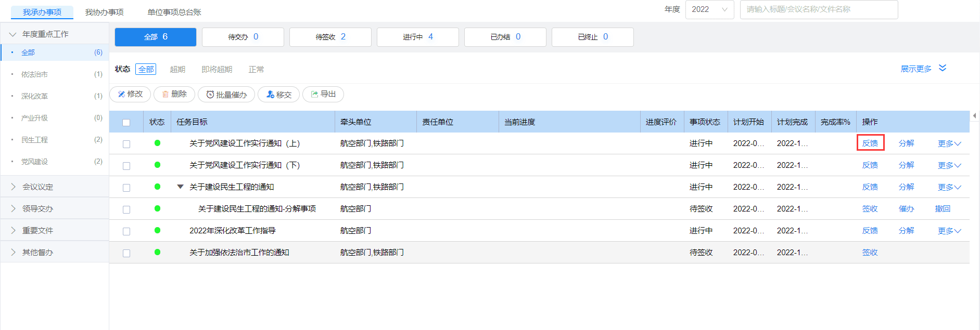The height and width of the screenshot is (330, 980).
Task: Select the 待交办 0 status tab
Action: click(243, 37)
